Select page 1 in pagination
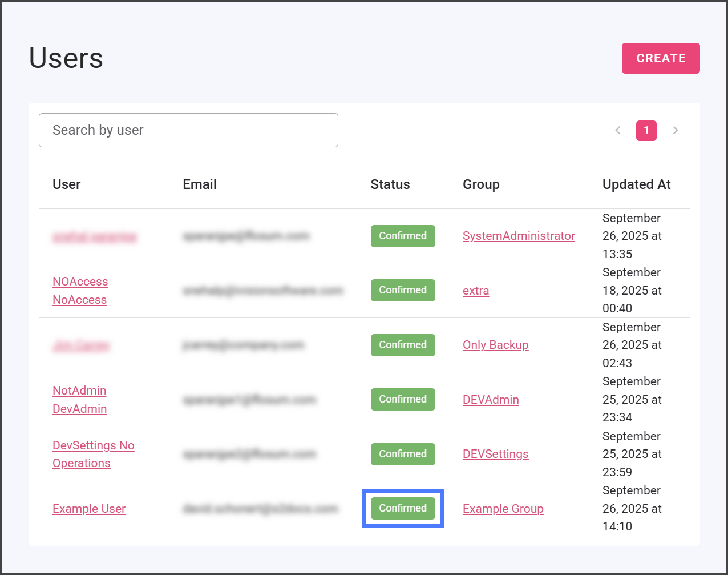728x575 pixels. [x=646, y=131]
